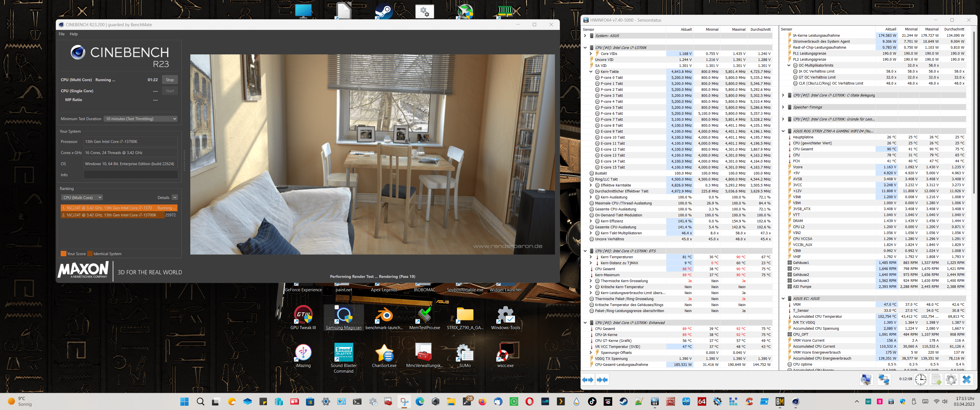Collapse CPU [#0] Intel Core i7-13700K section

pyautogui.click(x=585, y=48)
